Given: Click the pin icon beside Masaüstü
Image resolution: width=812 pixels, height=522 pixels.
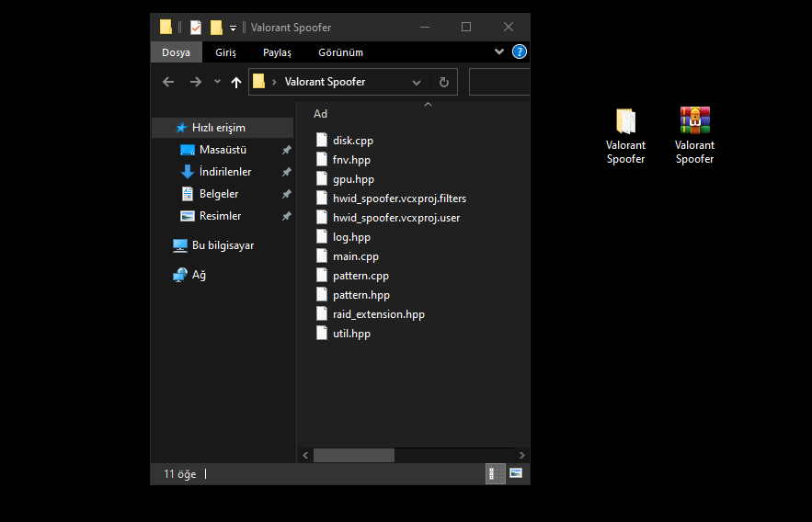Looking at the screenshot, I should pyautogui.click(x=286, y=150).
